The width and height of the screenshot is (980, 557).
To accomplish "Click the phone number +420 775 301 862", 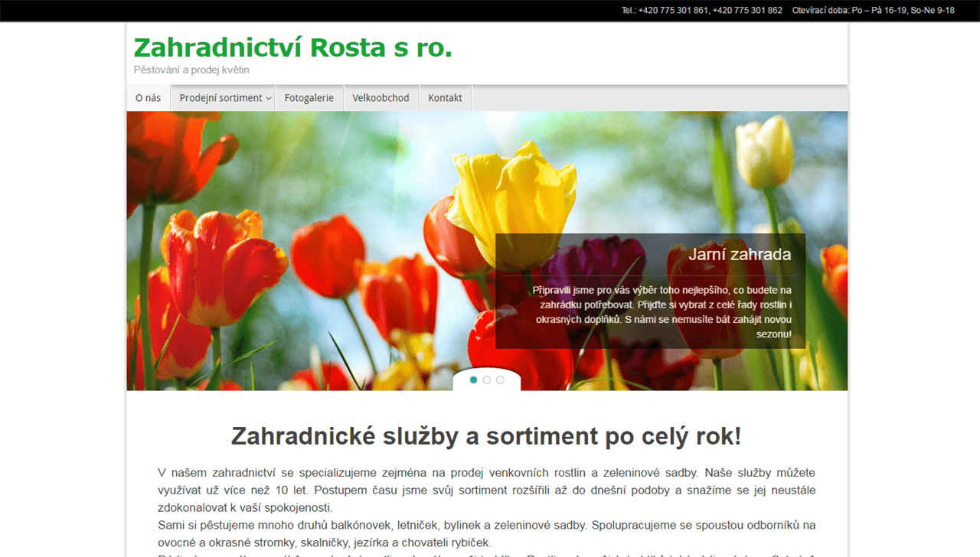I will pos(746,11).
